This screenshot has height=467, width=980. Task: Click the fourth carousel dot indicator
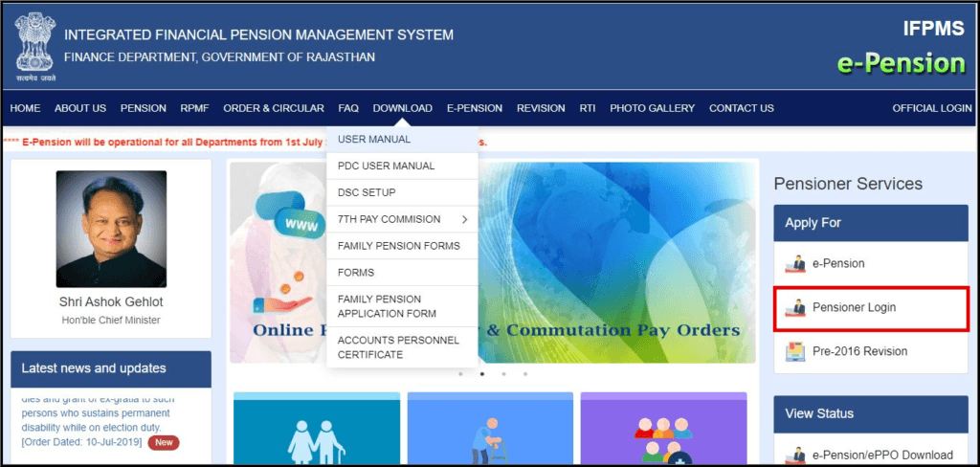[525, 374]
